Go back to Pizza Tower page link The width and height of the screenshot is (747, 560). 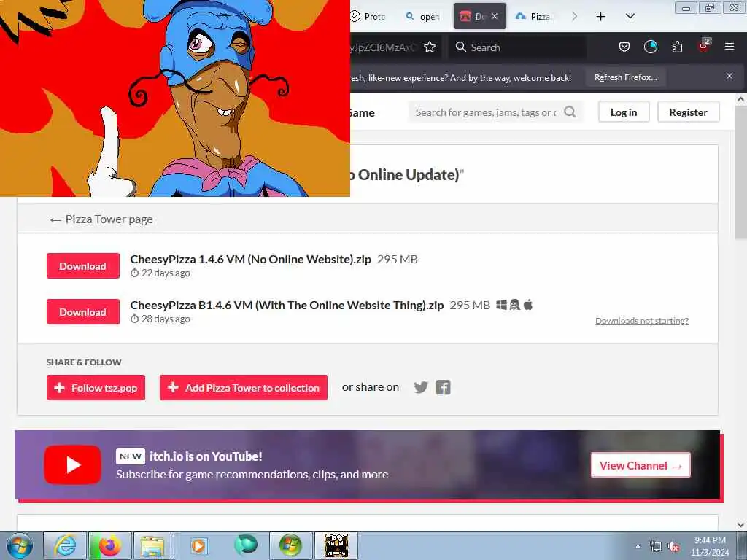[101, 219]
